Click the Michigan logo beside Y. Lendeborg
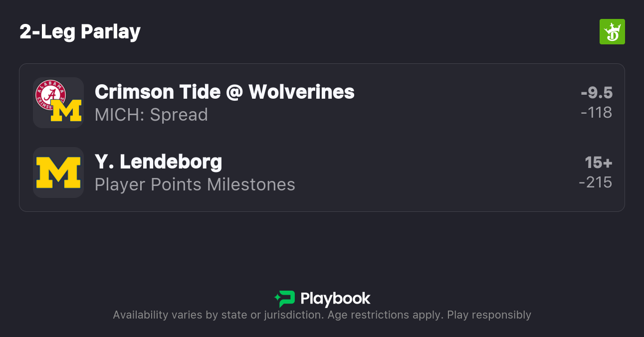This screenshot has width=644, height=337. point(58,172)
